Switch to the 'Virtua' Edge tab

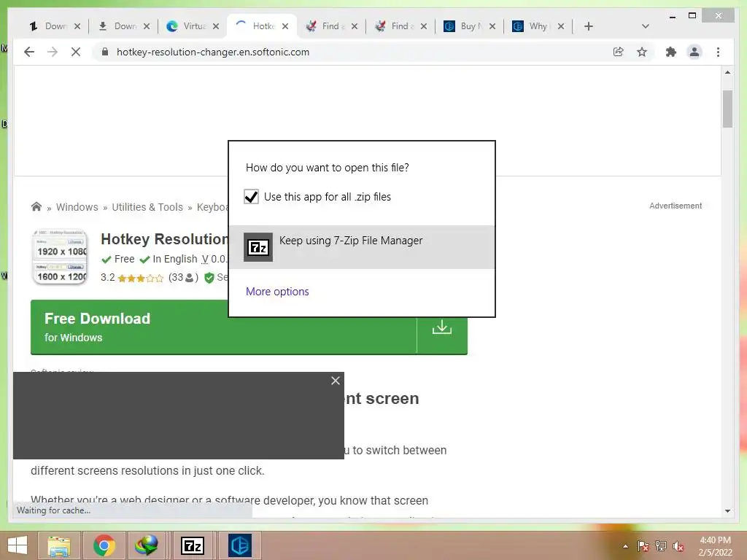(x=189, y=26)
